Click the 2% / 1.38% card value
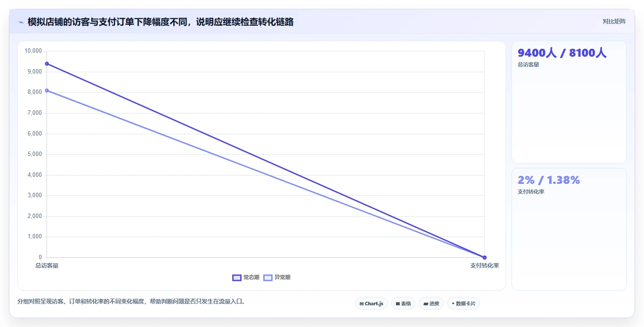 point(549,180)
